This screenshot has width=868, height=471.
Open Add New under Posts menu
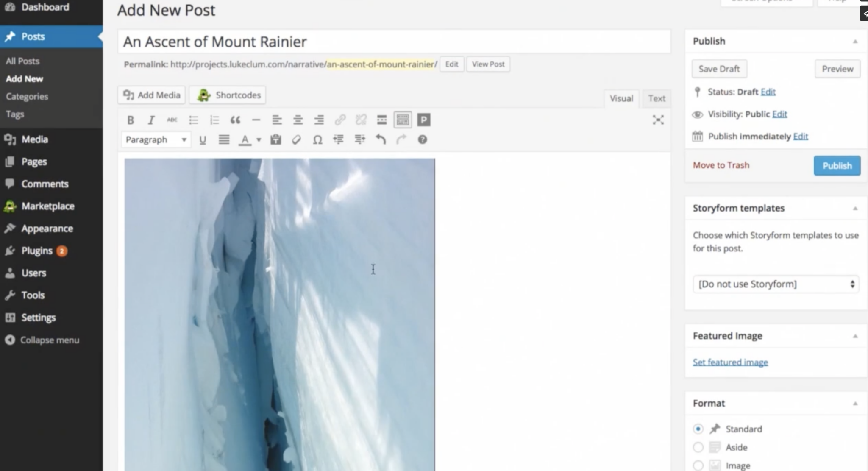[24, 78]
